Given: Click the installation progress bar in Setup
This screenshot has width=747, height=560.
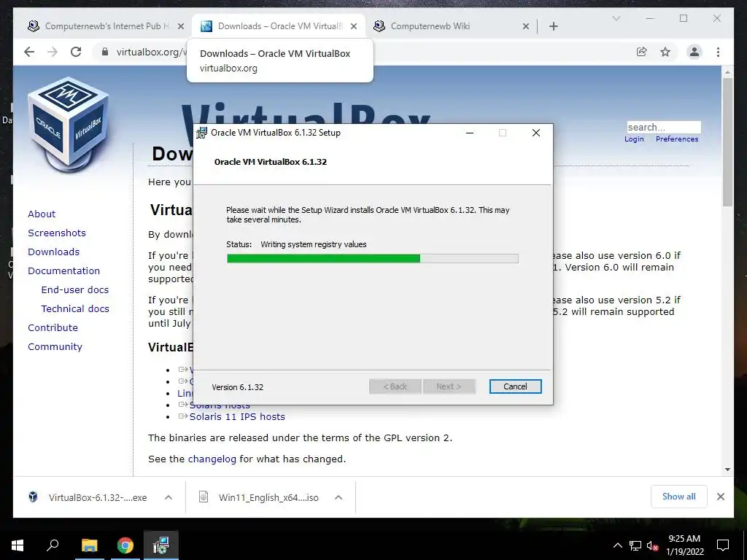Looking at the screenshot, I should 373,259.
